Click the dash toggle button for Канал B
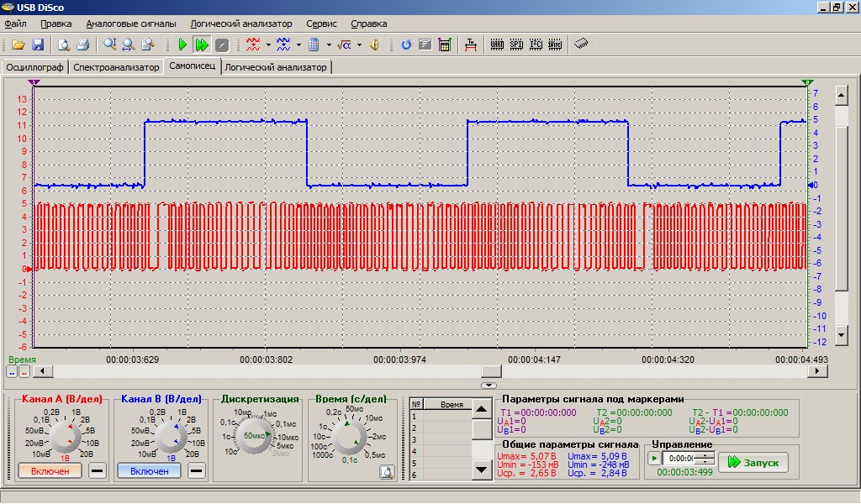 click(x=197, y=471)
